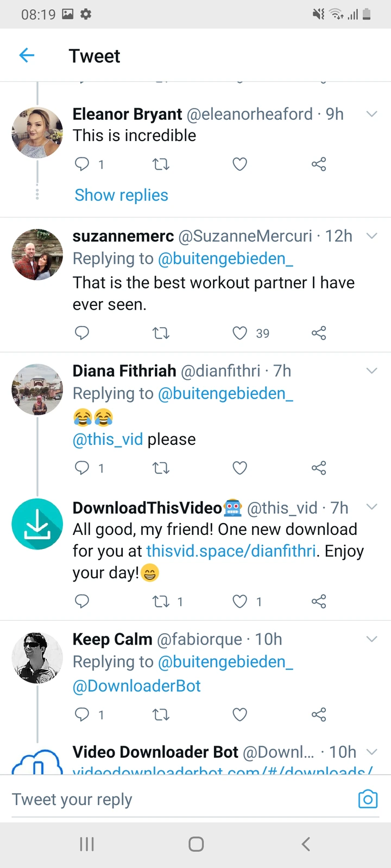Reply to suzannemerc's tweet
This screenshot has width=391, height=868.
81,333
